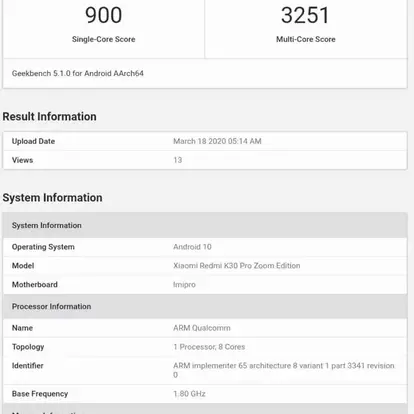
Task: Select the lmipro motherboard value
Action: (x=184, y=285)
